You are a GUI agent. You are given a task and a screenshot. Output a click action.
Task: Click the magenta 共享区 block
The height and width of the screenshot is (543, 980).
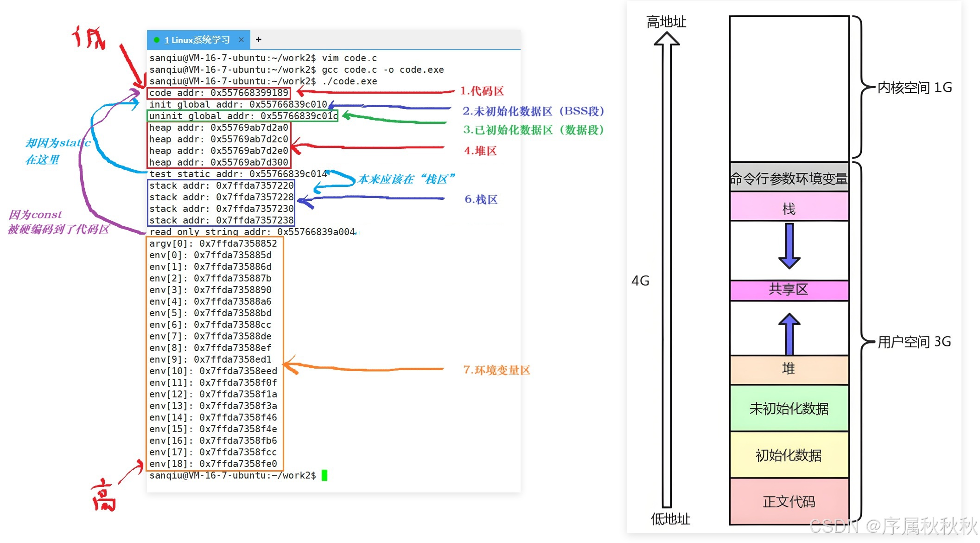coord(789,290)
